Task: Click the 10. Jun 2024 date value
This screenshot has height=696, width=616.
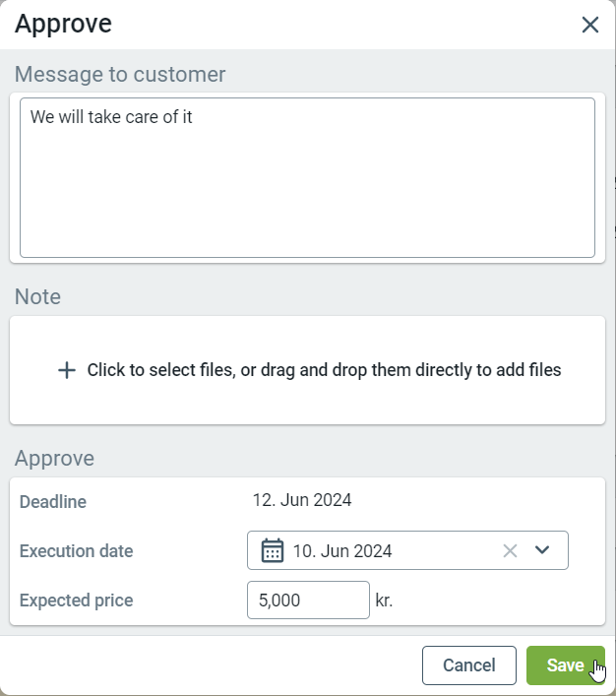Action: pos(342,551)
